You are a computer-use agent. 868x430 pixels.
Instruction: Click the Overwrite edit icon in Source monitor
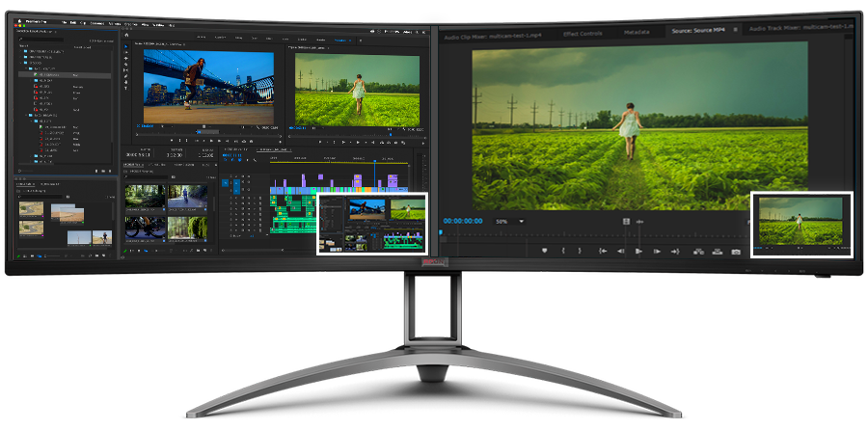click(717, 251)
